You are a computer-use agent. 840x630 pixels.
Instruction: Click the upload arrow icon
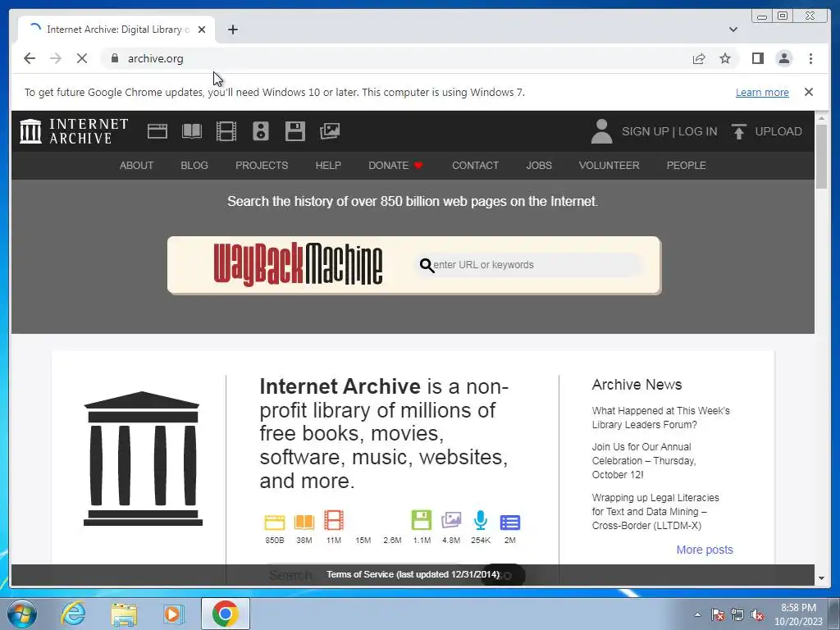pos(739,131)
